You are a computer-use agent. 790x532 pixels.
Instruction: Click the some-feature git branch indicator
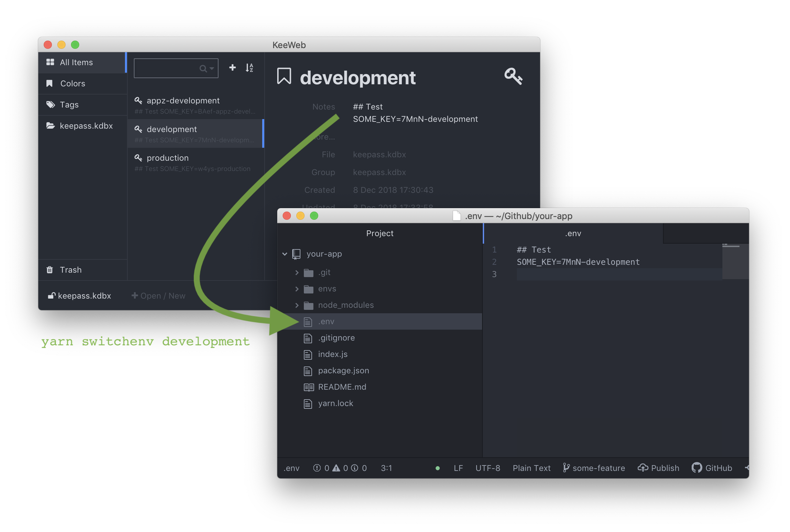pyautogui.click(x=594, y=468)
